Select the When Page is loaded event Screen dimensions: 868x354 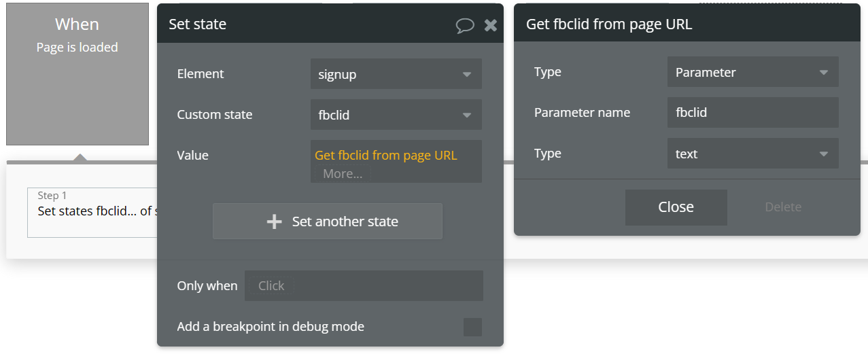77,74
